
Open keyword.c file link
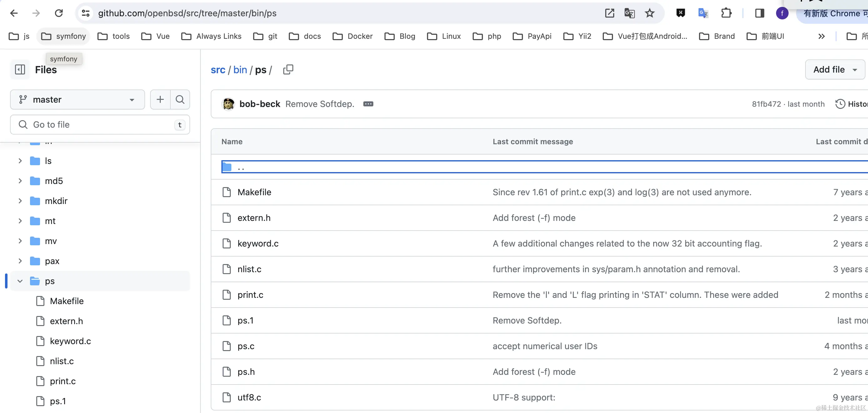[258, 243]
